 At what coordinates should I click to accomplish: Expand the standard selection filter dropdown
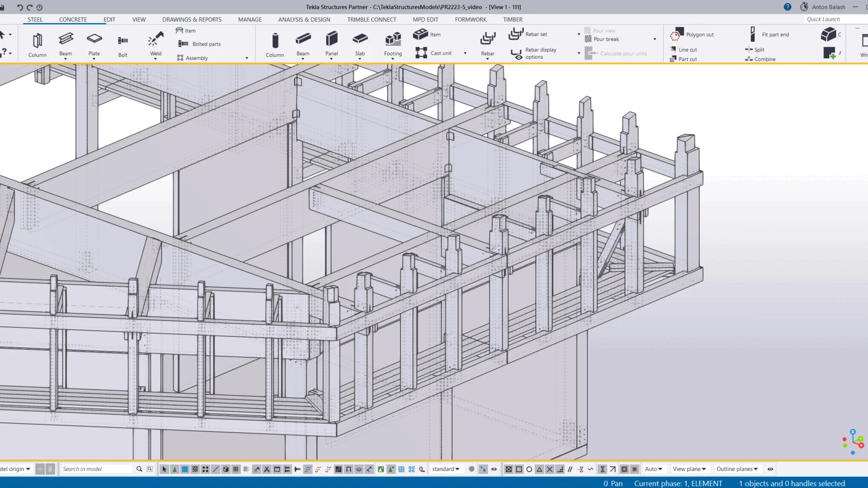coord(446,469)
